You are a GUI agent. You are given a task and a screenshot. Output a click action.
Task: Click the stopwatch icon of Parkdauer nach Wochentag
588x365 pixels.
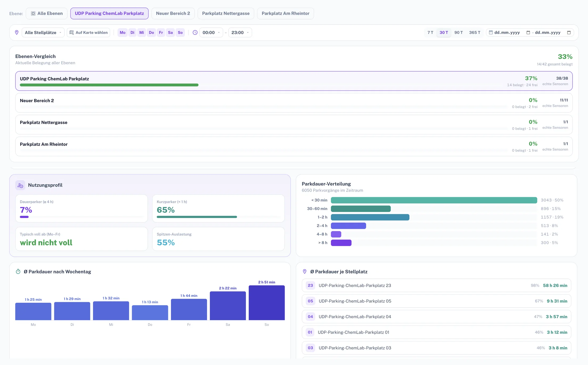(x=18, y=272)
